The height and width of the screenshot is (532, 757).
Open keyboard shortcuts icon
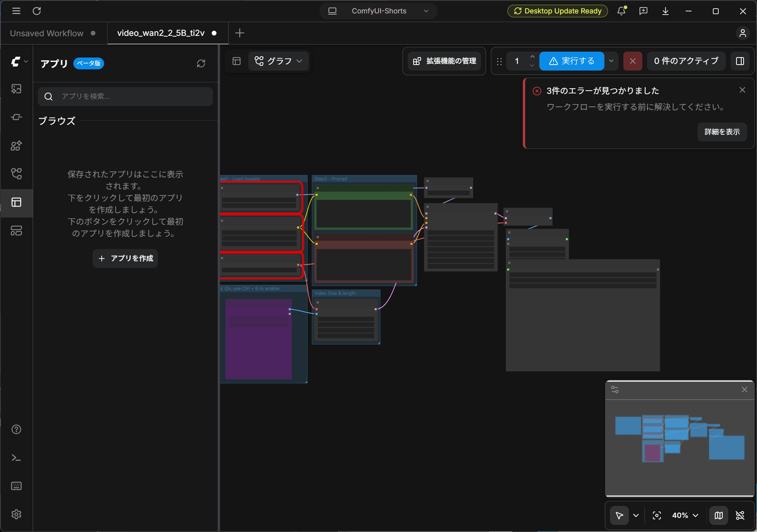16,486
